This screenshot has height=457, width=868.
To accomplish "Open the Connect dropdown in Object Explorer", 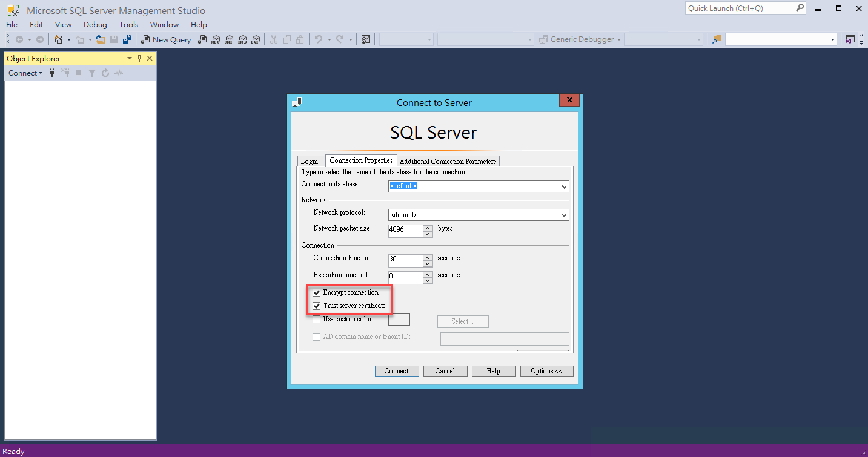I will tap(25, 73).
